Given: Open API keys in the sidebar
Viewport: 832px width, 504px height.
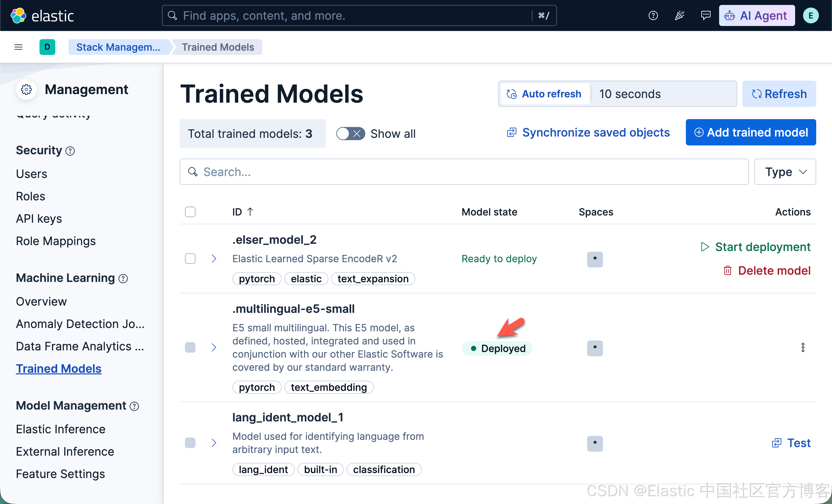Looking at the screenshot, I should [39, 219].
